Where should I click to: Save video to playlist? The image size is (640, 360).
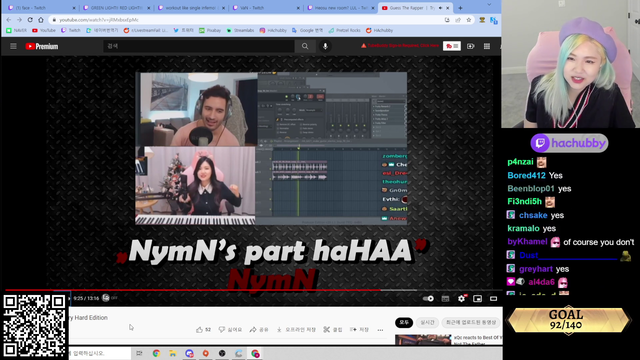coord(359,329)
